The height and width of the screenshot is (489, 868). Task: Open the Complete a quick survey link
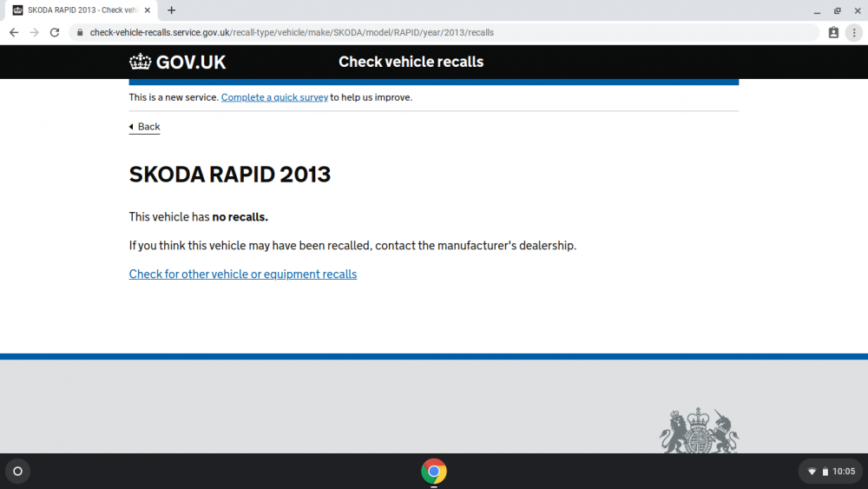coord(274,97)
